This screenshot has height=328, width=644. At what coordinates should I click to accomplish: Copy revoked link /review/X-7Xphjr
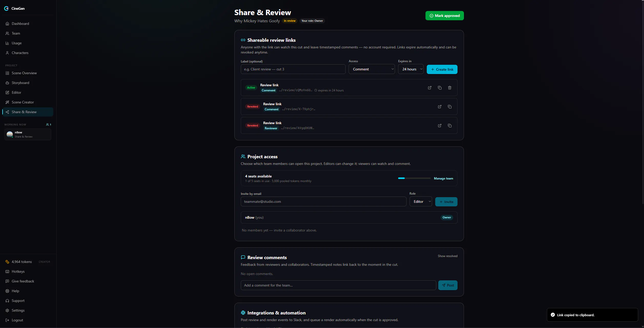click(450, 107)
